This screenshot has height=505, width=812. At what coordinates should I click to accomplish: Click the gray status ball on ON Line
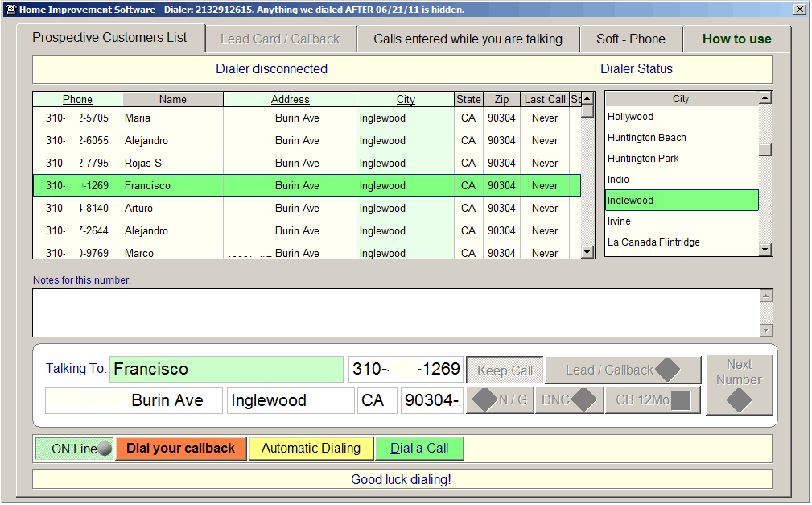pyautogui.click(x=105, y=449)
